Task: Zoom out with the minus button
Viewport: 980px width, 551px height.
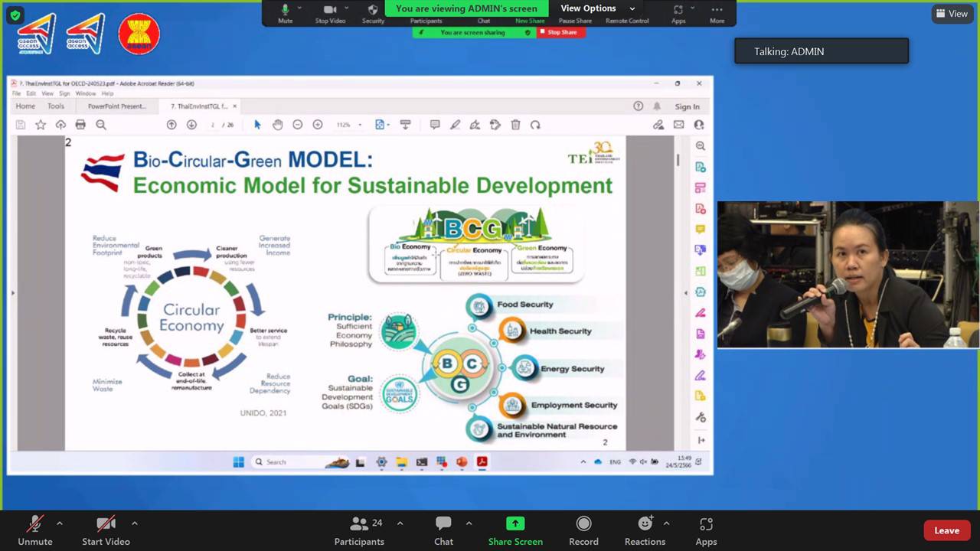Action: [x=298, y=125]
